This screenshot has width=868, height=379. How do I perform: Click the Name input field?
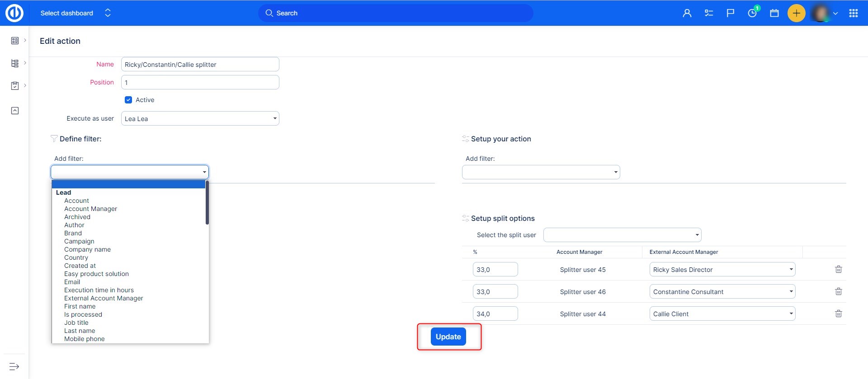click(x=200, y=64)
